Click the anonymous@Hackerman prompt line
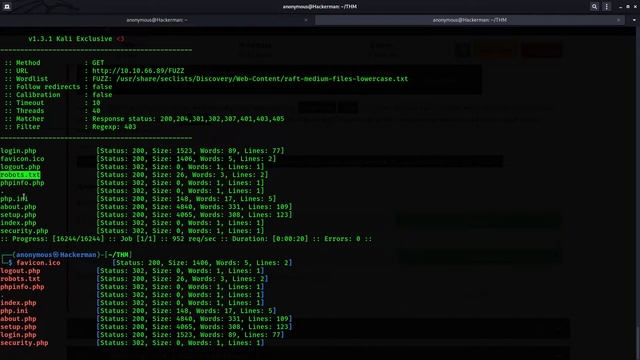This screenshot has width=640, height=360. (67, 255)
